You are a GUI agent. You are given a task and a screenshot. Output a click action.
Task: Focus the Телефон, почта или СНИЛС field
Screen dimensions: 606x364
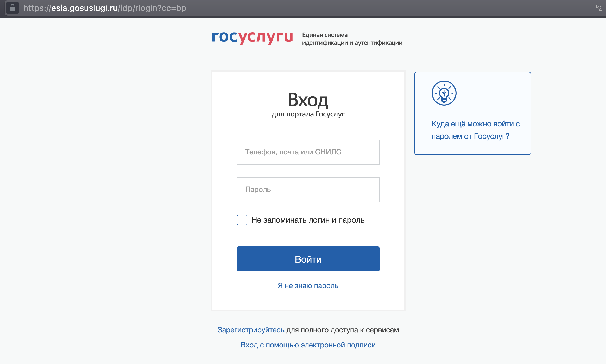308,152
